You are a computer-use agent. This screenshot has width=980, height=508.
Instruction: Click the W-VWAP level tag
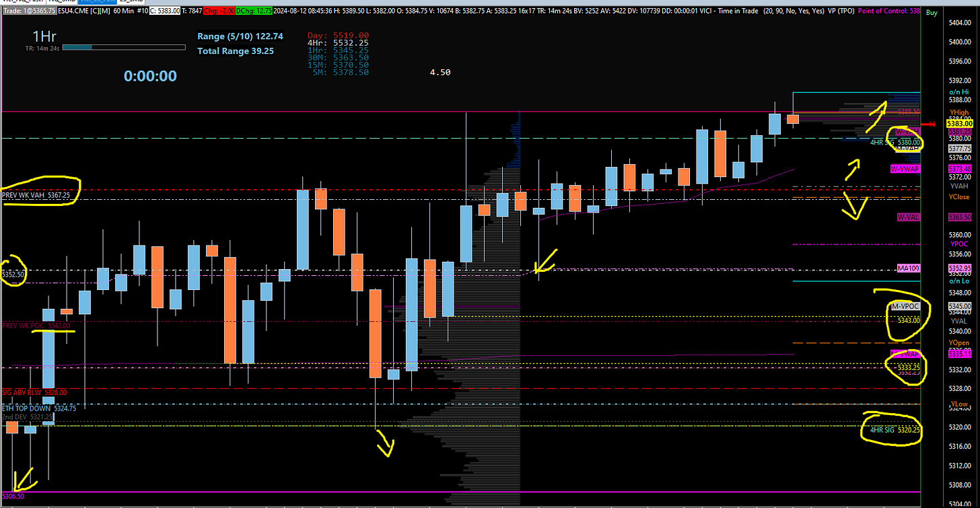(x=905, y=169)
